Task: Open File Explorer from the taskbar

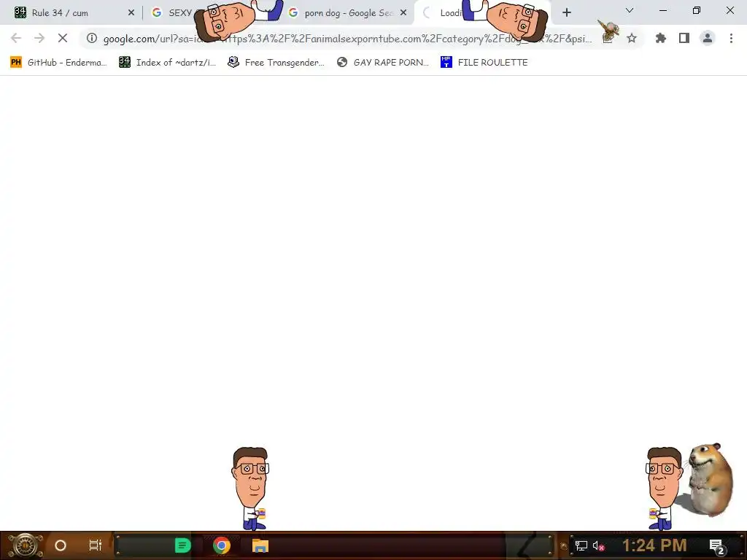Action: (260, 545)
